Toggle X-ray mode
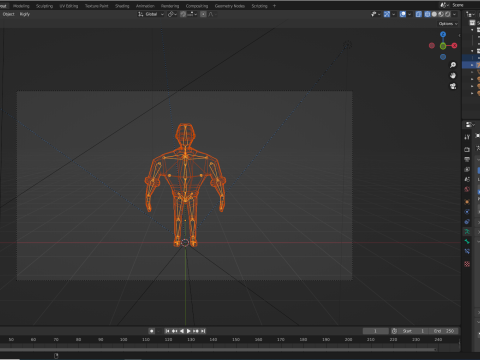This screenshot has width=480, height=360. point(419,14)
